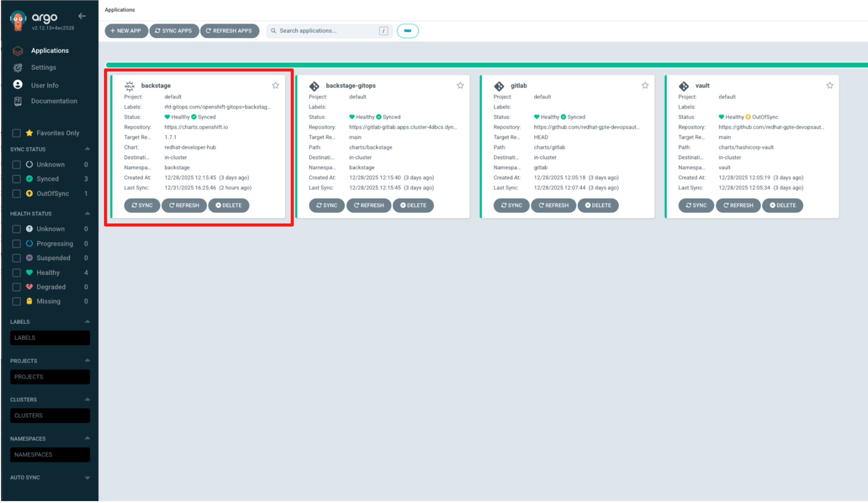Screen dimensions: 868x503
Task: Click the New App button
Action: [x=126, y=31]
